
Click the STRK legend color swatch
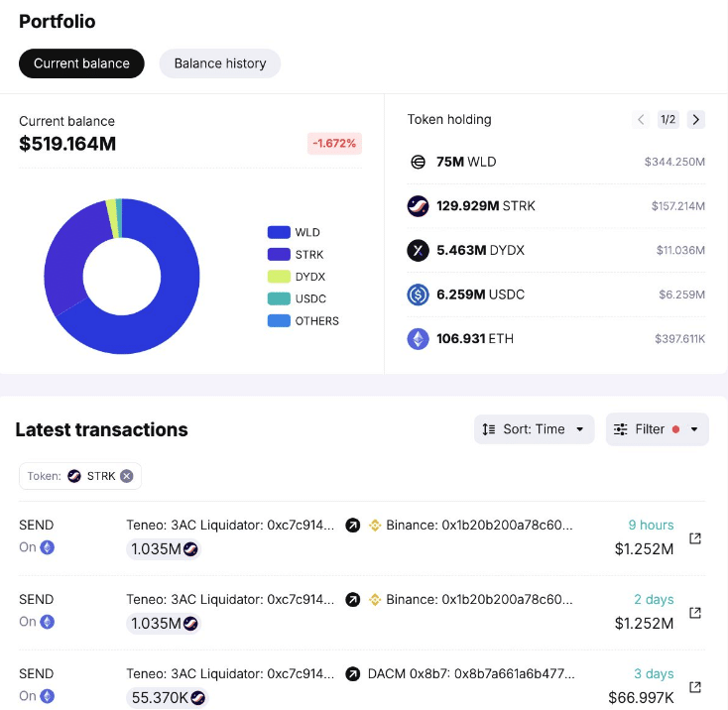279,254
